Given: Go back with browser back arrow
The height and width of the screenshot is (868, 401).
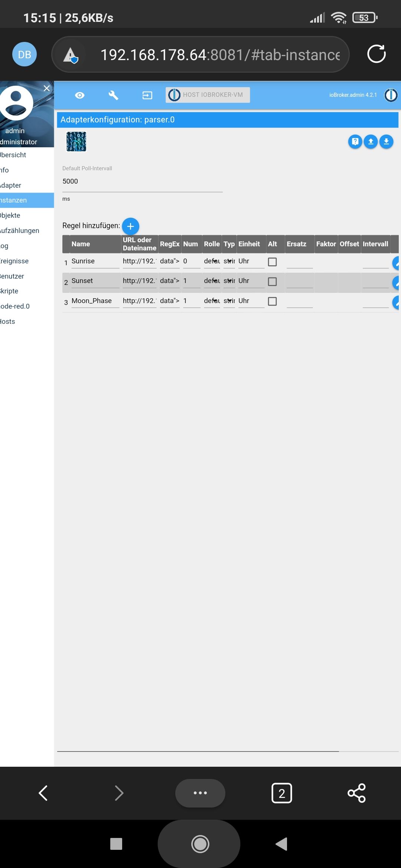Looking at the screenshot, I should [43, 793].
